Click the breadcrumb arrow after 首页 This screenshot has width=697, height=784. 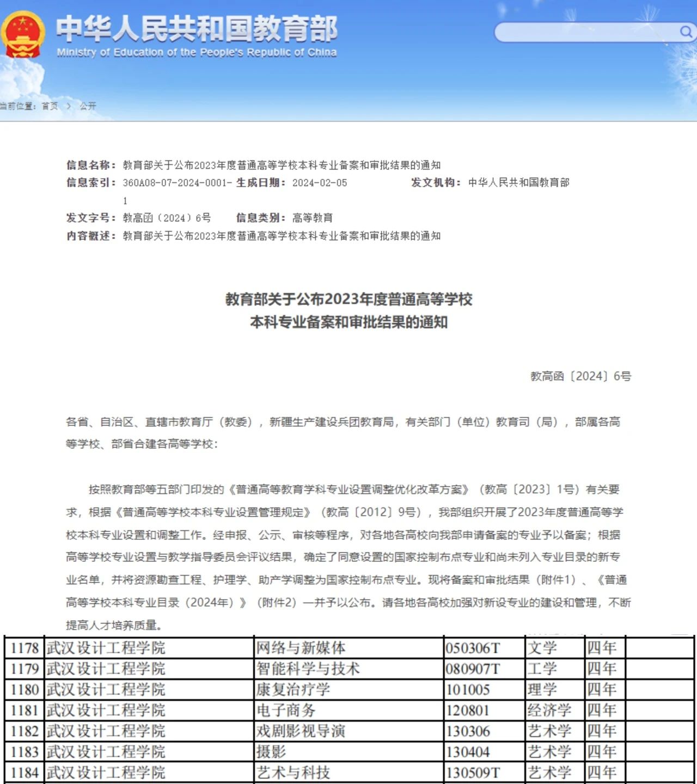tap(69, 106)
